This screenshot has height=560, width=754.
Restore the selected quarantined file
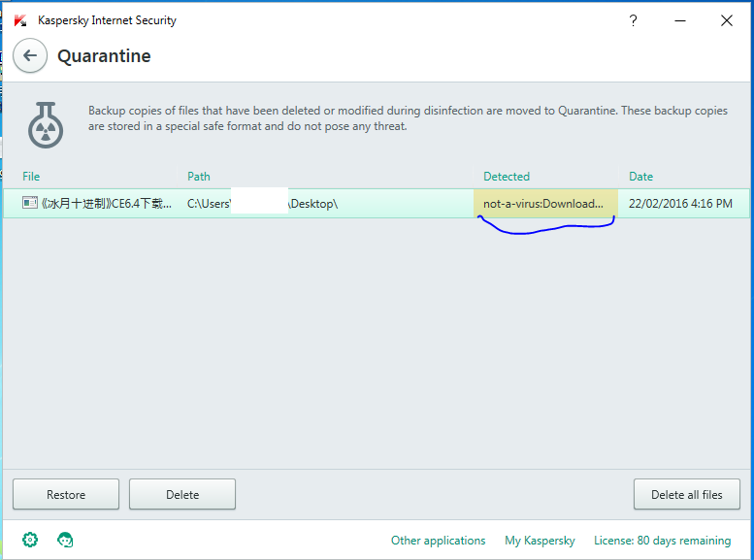click(66, 494)
